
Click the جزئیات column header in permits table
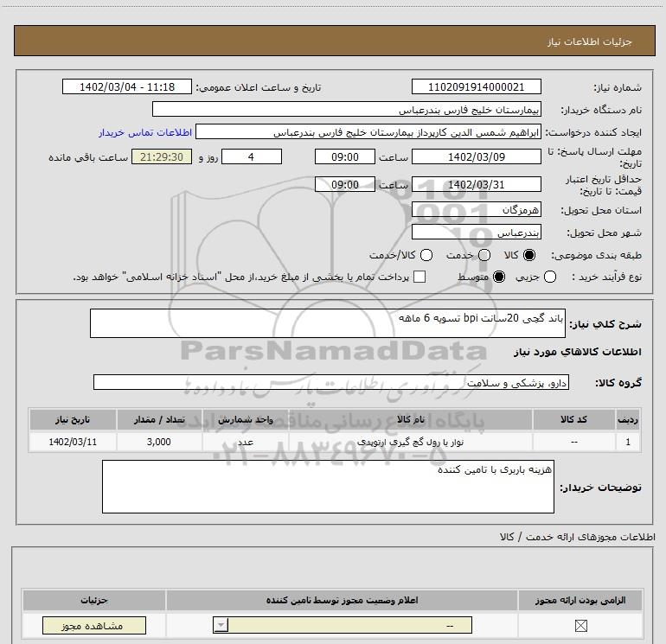tap(94, 600)
